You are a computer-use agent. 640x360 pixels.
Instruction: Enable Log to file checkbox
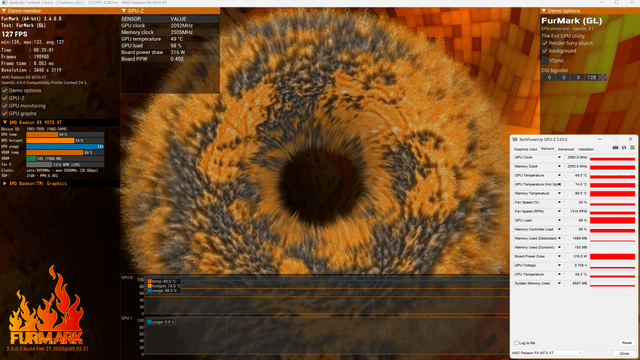point(516,343)
